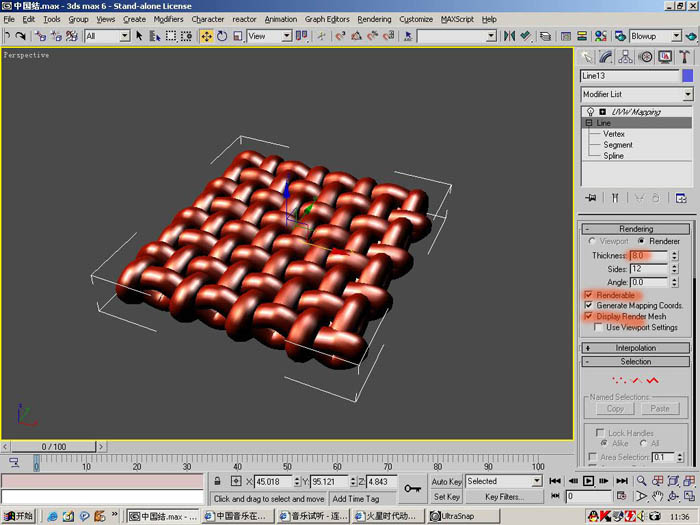Screen dimensions: 700x525
Task: Activate the Select and Move tool
Action: (206, 36)
